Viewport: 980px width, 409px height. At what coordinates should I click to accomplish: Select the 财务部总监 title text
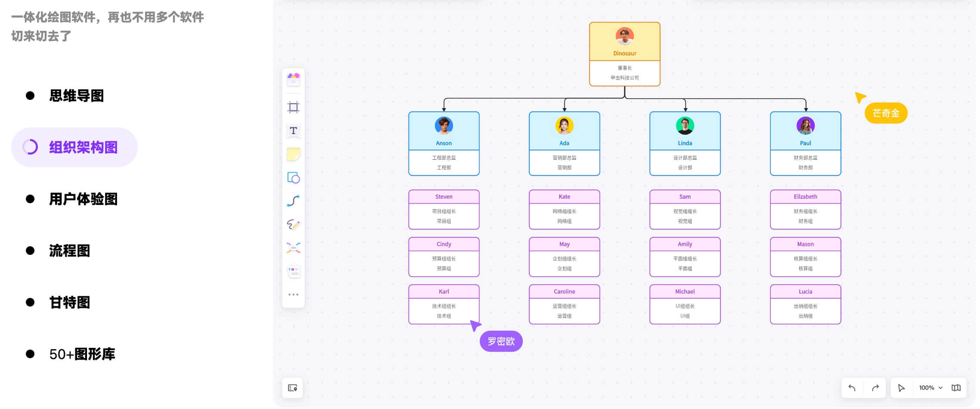click(x=806, y=158)
